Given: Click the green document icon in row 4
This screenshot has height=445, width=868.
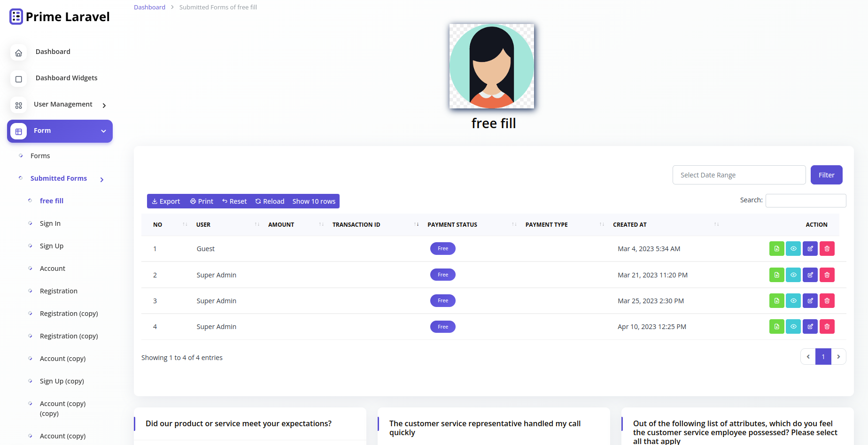Looking at the screenshot, I should click(x=776, y=327).
